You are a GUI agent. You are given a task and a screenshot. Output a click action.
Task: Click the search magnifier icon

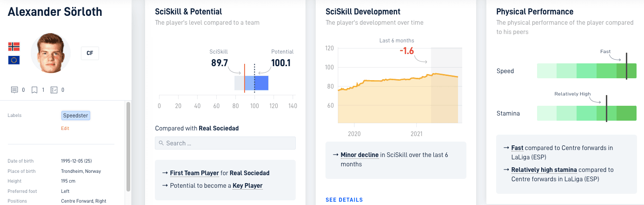point(161,143)
